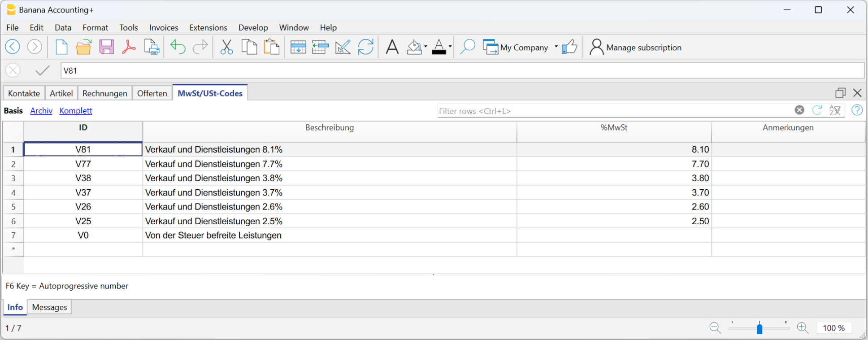Switch to the Rechnungen tab
The image size is (868, 340).
pos(105,93)
